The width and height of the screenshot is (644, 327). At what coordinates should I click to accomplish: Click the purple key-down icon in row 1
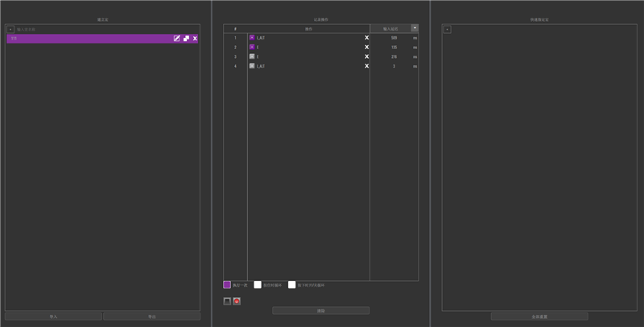(x=252, y=37)
